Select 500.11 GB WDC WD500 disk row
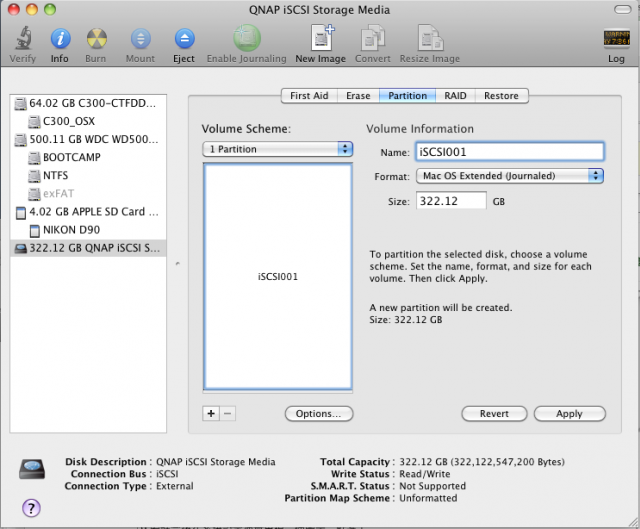Image resolution: width=640 pixels, height=529 pixels. point(88,140)
